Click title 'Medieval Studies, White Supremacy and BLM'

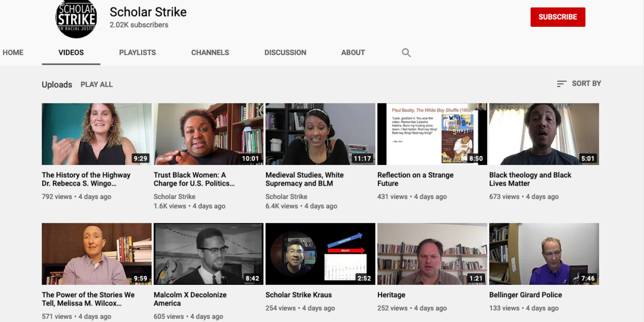pos(305,179)
